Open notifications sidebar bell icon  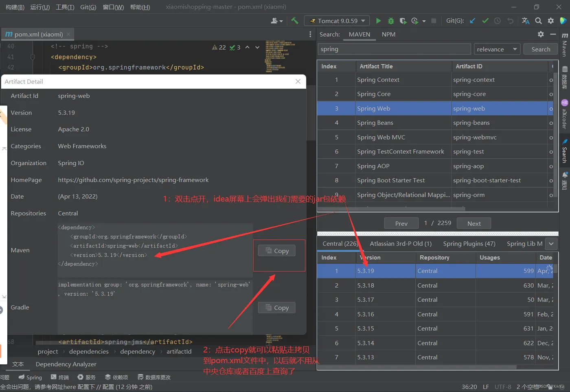(x=564, y=180)
